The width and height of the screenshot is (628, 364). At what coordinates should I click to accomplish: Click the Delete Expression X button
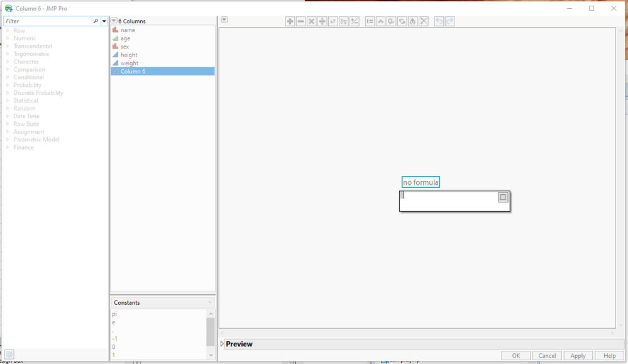pyautogui.click(x=424, y=21)
